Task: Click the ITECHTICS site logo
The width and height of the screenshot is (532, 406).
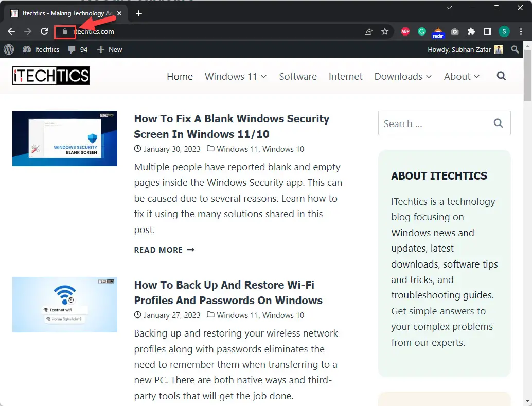Action: [x=51, y=76]
